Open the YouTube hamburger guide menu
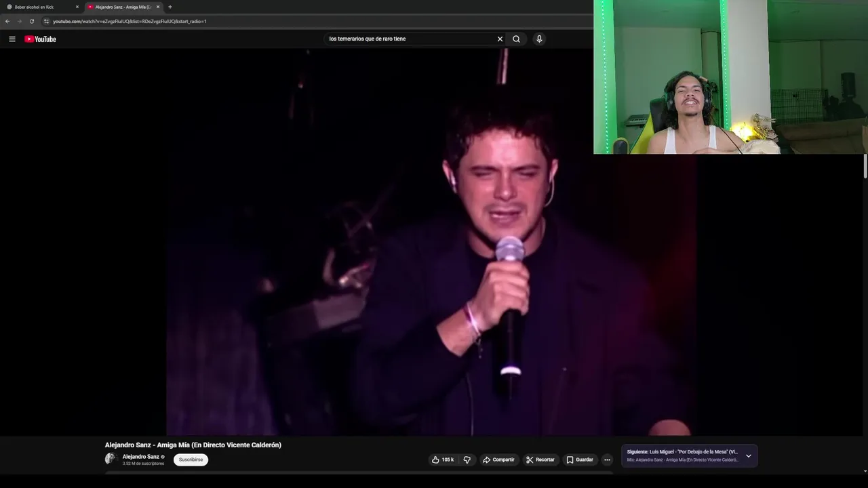The height and width of the screenshot is (488, 868). 12,39
